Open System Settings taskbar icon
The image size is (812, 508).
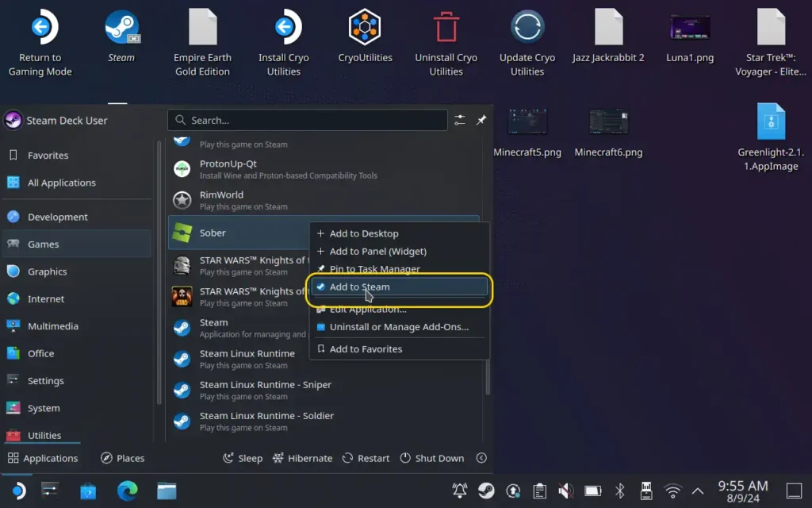pos(50,491)
